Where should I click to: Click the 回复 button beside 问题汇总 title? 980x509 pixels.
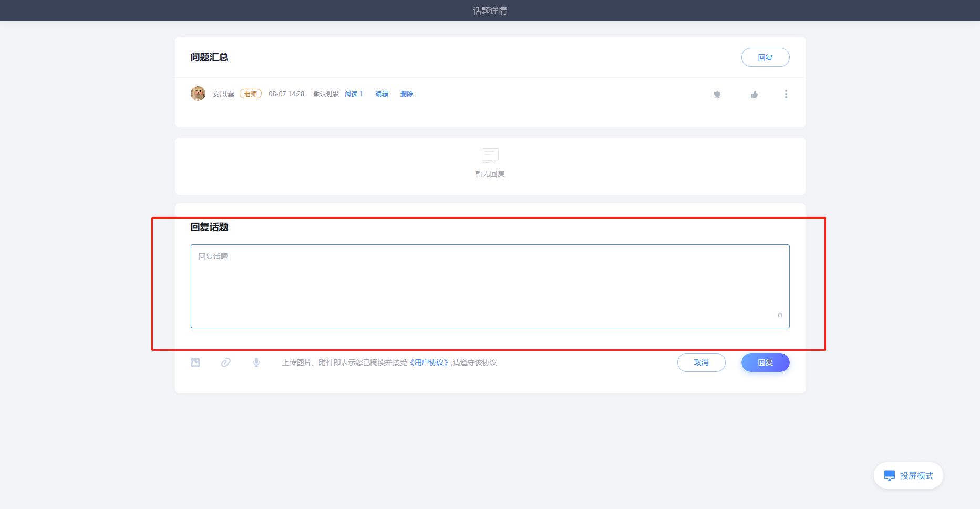pyautogui.click(x=765, y=57)
